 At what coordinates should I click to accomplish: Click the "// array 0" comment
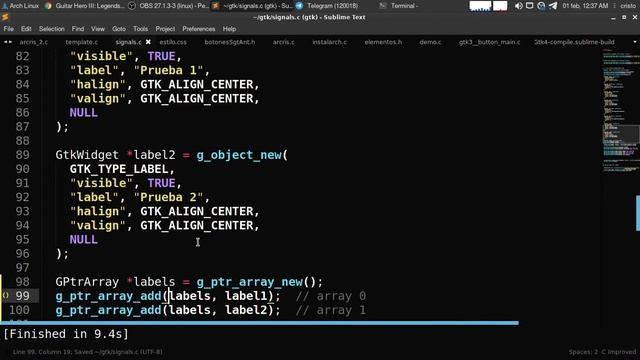tap(331, 296)
